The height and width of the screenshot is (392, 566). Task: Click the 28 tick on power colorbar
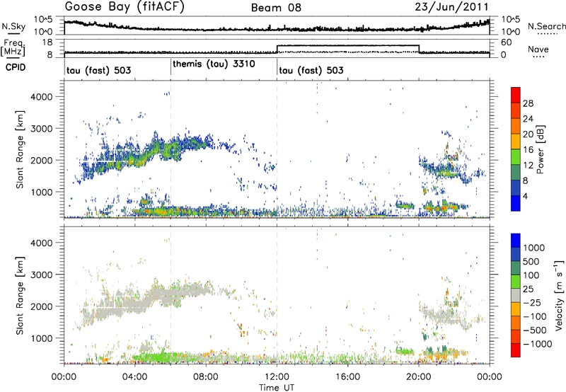[528, 103]
